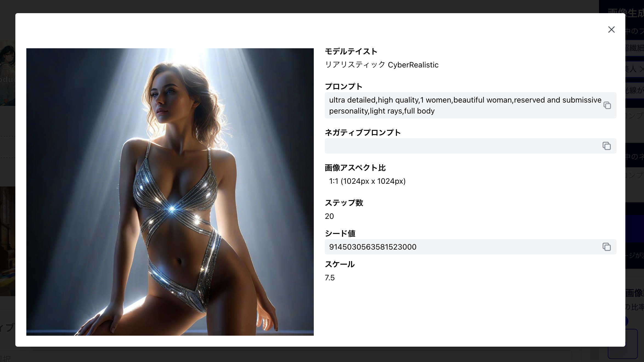
Task: Click the シード値 heading
Action: click(x=340, y=233)
